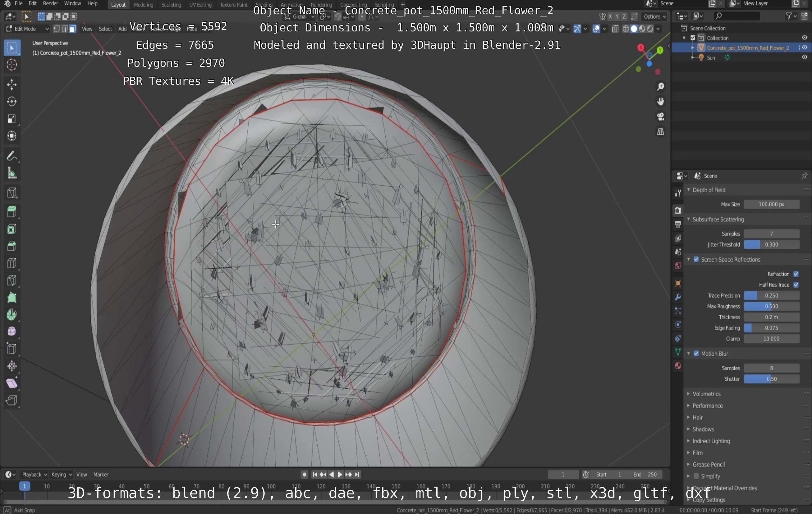Select the Move tool in toolbar
This screenshot has height=514, width=812.
click(x=12, y=84)
